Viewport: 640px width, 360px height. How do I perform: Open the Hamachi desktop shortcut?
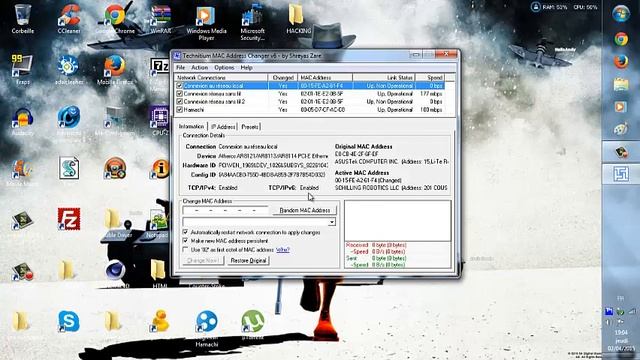pos(207,329)
